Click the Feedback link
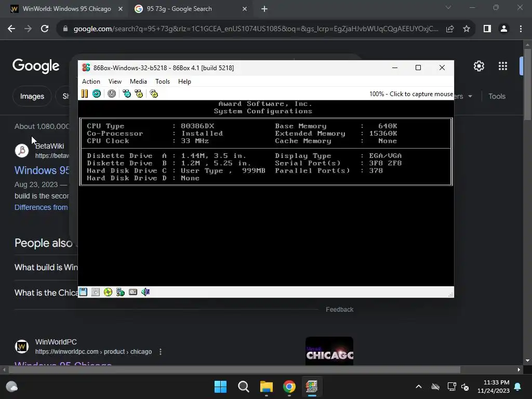 339,310
